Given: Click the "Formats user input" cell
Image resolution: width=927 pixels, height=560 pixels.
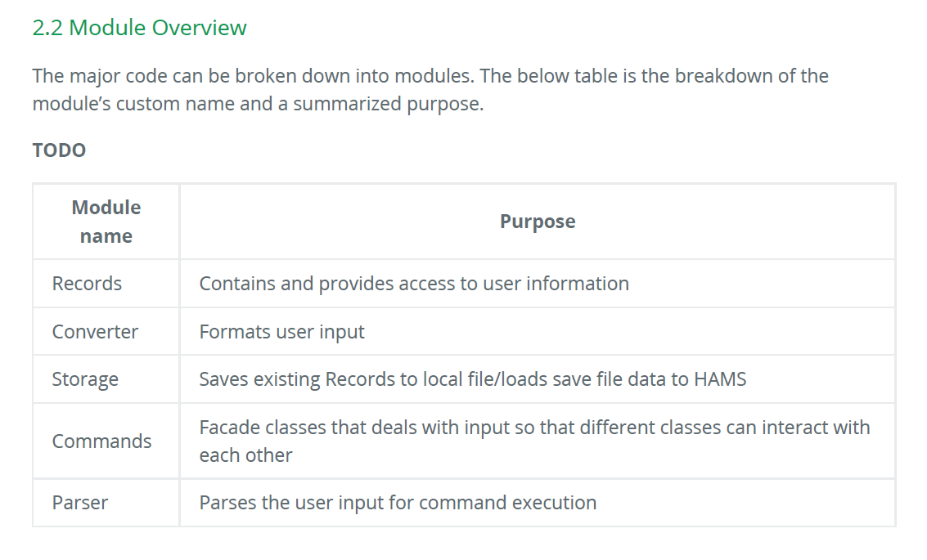Looking at the screenshot, I should click(x=538, y=331).
